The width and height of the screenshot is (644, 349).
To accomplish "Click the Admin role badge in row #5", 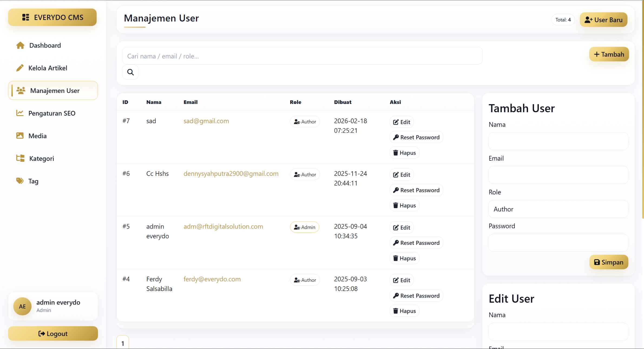I will tap(304, 227).
